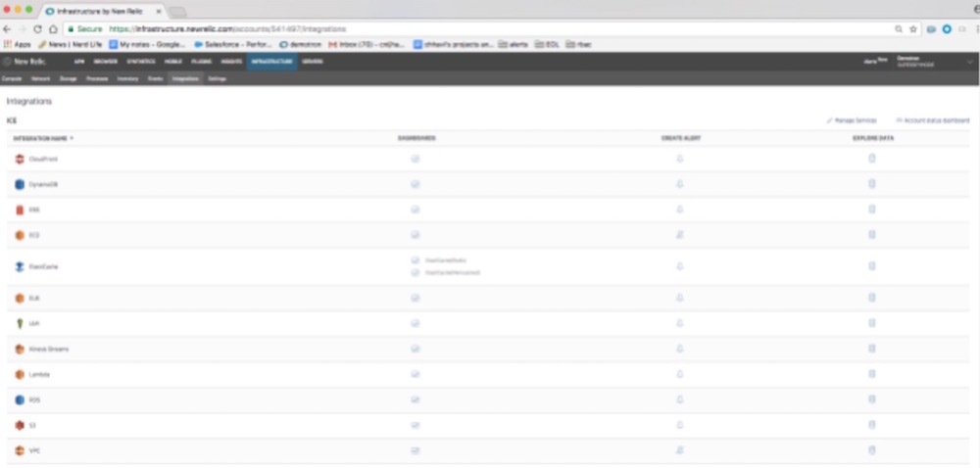The image size is (980, 468).
Task: Switch to the Synthetics product tab
Action: click(140, 61)
